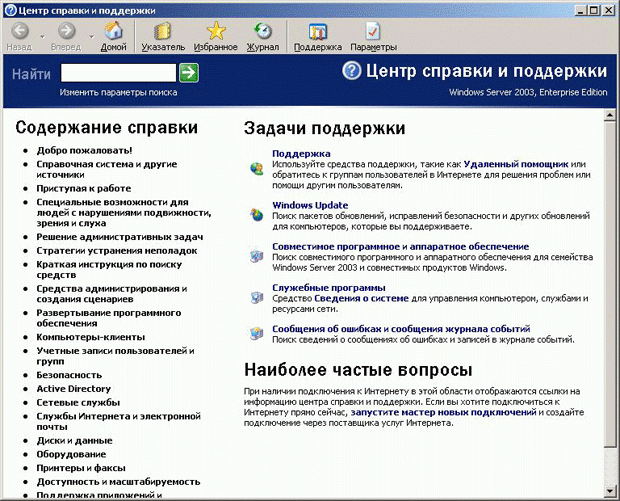
Task: Open the Журнал history icon
Action: [263, 31]
